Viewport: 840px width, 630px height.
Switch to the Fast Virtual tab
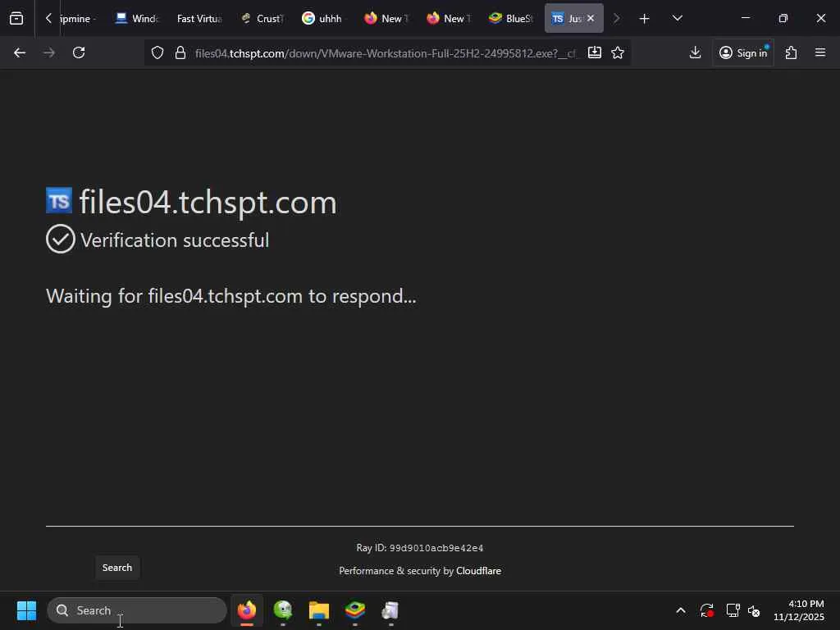point(199,18)
